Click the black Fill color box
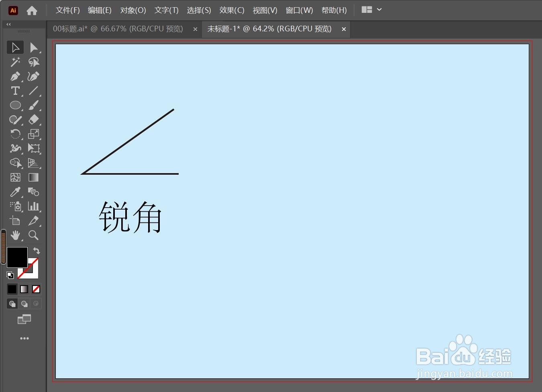This screenshot has width=542, height=392. coord(17,257)
